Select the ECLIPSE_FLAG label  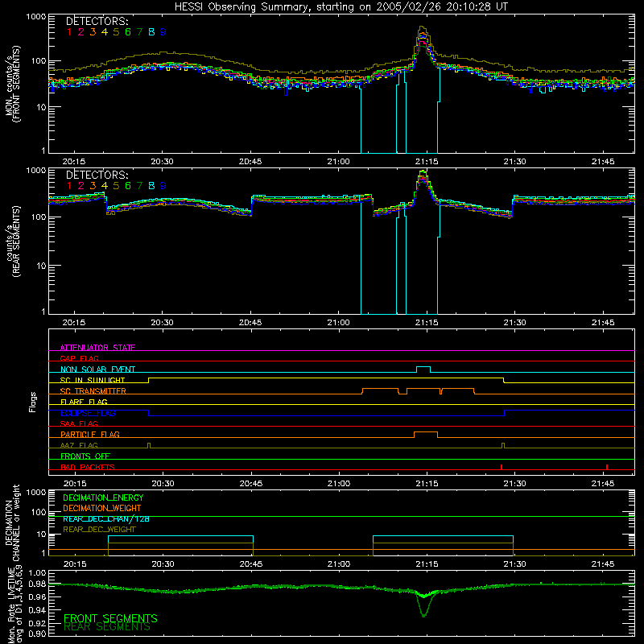(x=88, y=413)
